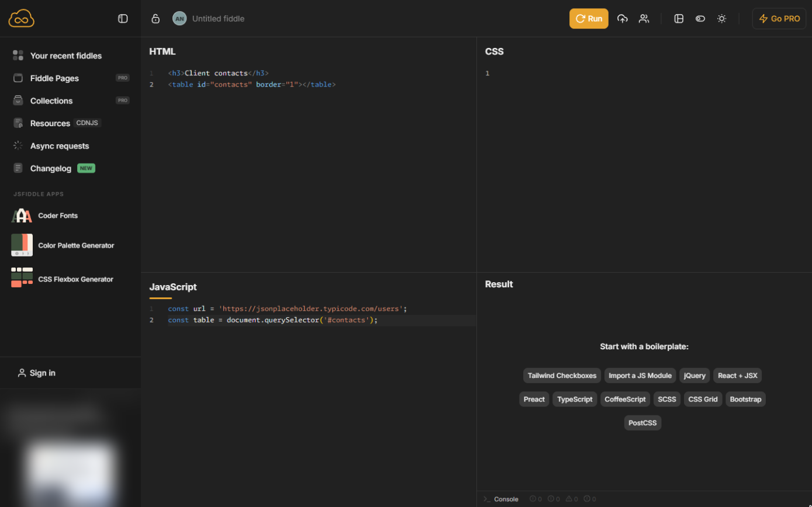Choose the SCSS boilerplate
Image resolution: width=812 pixels, height=507 pixels.
tap(667, 400)
